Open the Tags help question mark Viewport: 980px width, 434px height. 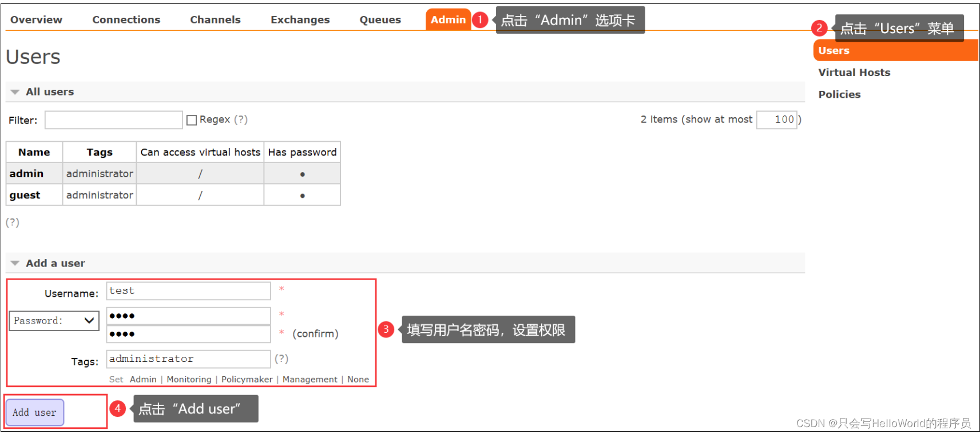281,359
